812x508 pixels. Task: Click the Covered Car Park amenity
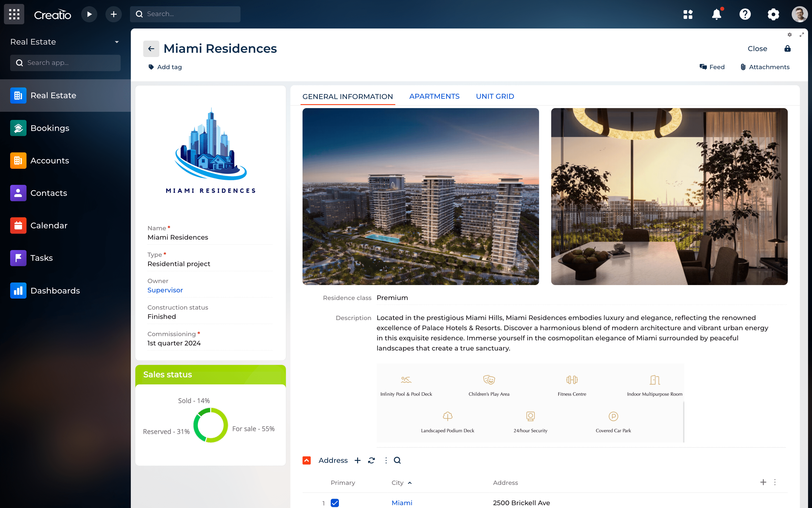pyautogui.click(x=613, y=422)
